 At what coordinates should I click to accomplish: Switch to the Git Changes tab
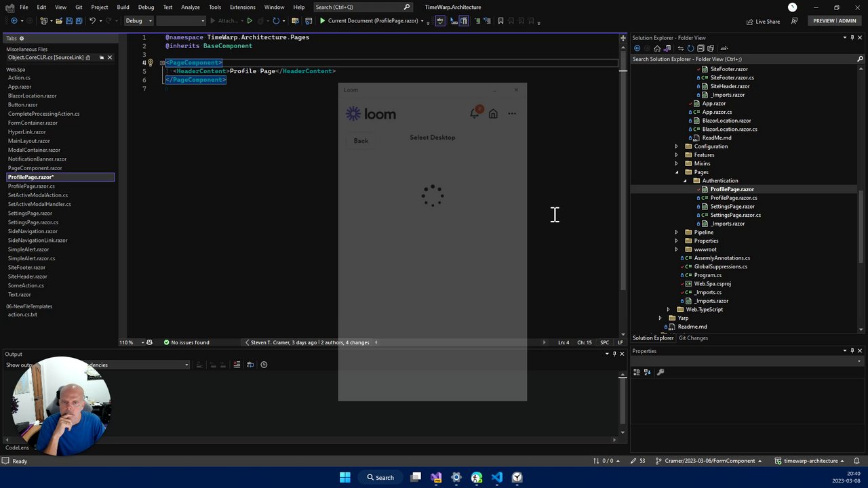coord(693,338)
